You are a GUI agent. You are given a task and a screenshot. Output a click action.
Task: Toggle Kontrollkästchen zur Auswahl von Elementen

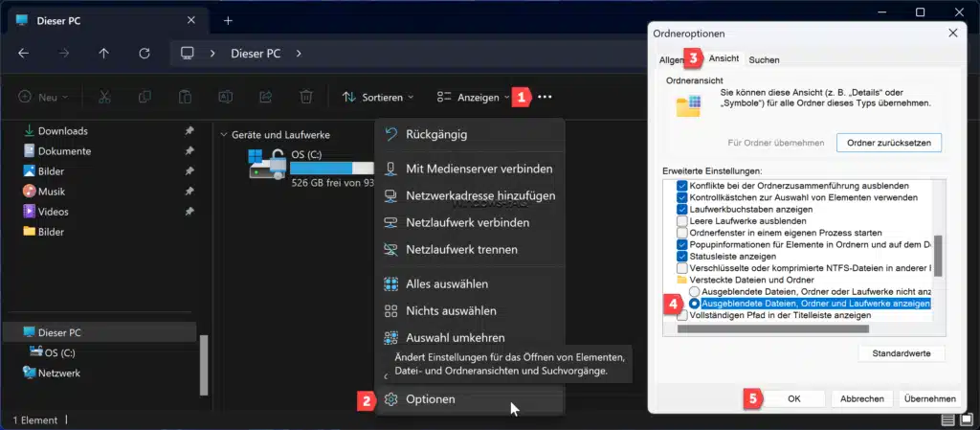pos(681,197)
